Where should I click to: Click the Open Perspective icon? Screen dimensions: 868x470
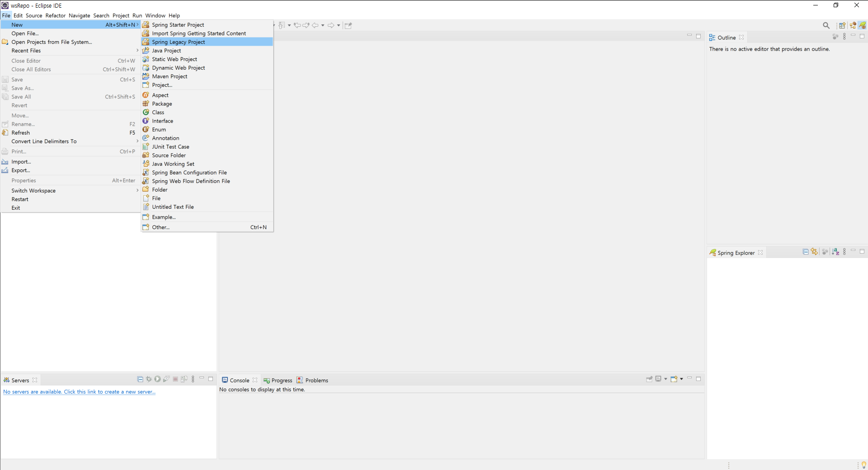pos(842,25)
